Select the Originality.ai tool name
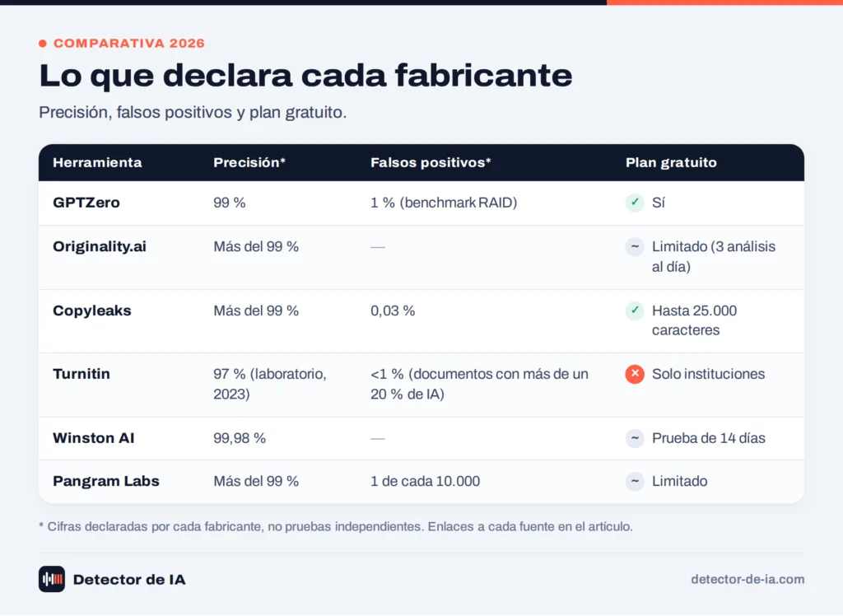The width and height of the screenshot is (843, 616). (x=100, y=246)
